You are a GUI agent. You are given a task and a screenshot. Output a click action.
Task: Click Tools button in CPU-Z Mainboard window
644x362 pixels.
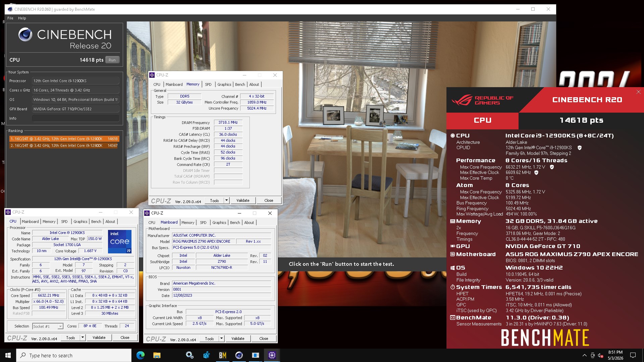(209, 339)
